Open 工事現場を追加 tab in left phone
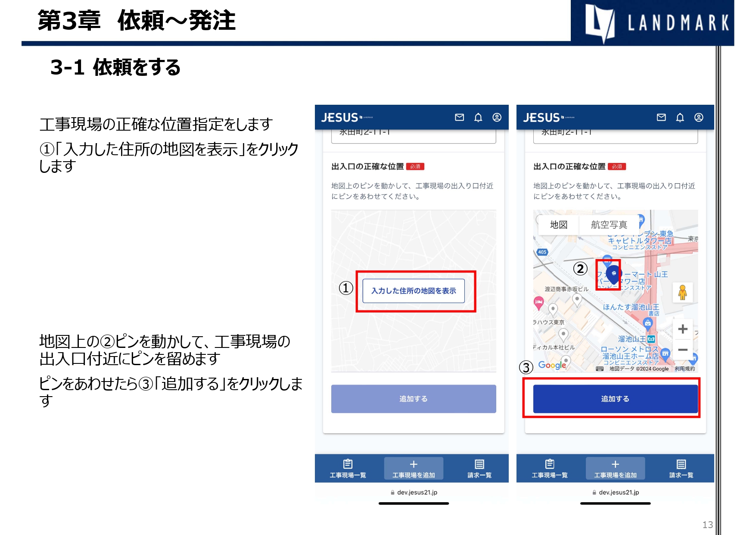756x535 pixels. (414, 469)
